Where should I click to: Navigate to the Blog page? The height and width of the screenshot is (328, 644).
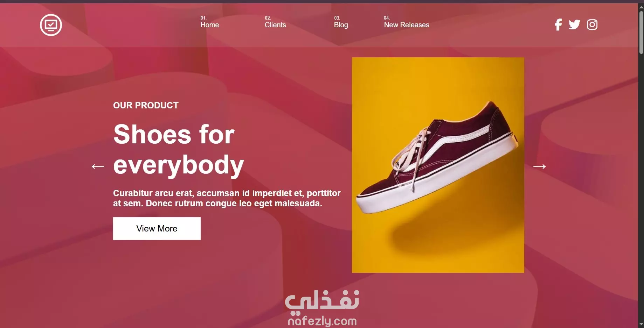coord(341,25)
